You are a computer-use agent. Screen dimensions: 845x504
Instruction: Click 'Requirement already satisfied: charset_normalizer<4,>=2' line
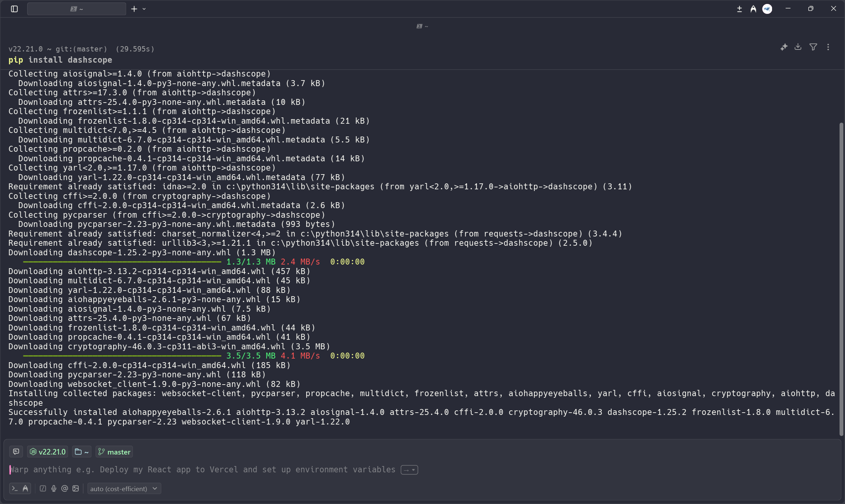coord(315,234)
